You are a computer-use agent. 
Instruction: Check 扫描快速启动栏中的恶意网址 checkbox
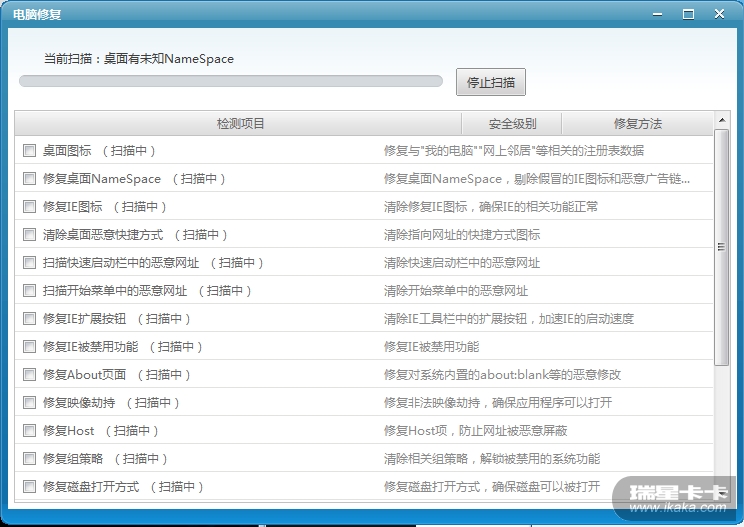coord(29,263)
